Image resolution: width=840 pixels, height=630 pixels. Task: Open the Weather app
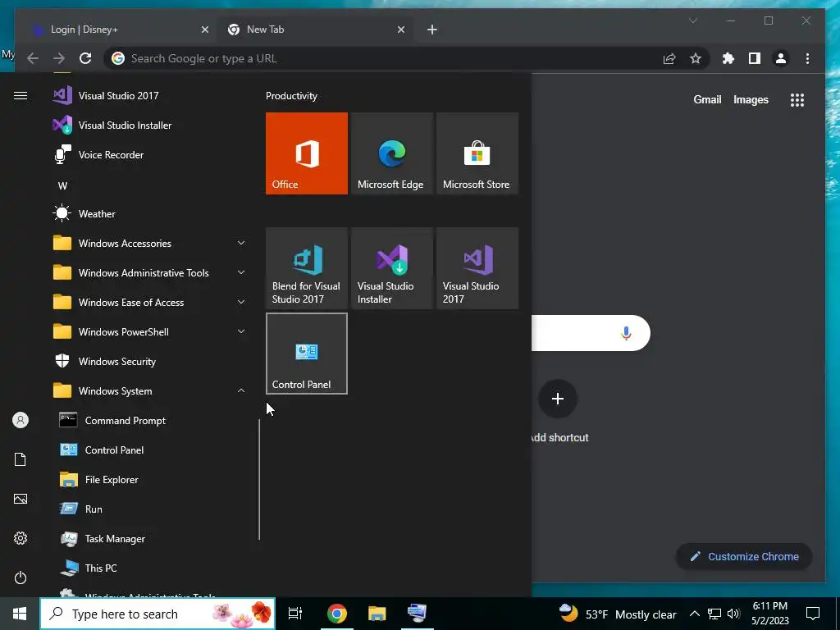149,214
